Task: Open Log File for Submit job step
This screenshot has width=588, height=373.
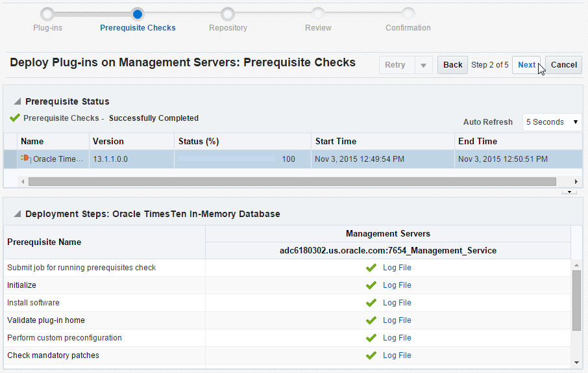Action: pyautogui.click(x=397, y=268)
